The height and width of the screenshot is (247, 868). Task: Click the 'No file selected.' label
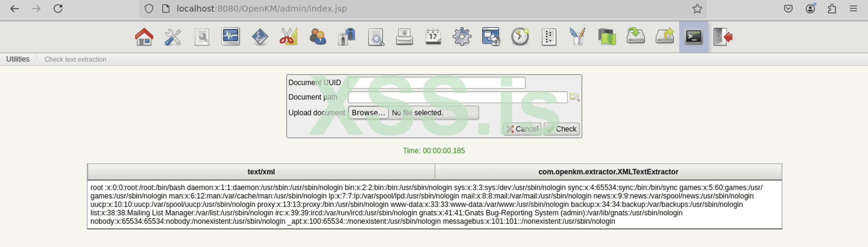[x=417, y=113]
